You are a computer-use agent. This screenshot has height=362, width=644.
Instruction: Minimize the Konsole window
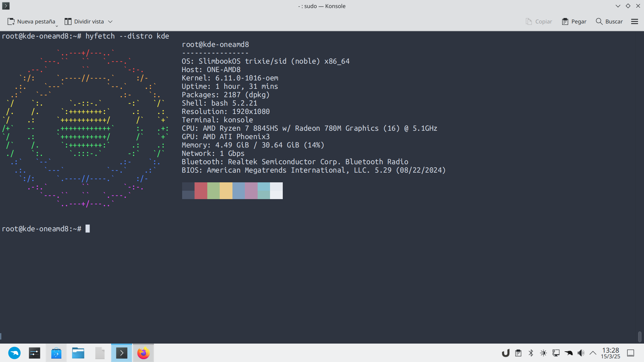(618, 6)
